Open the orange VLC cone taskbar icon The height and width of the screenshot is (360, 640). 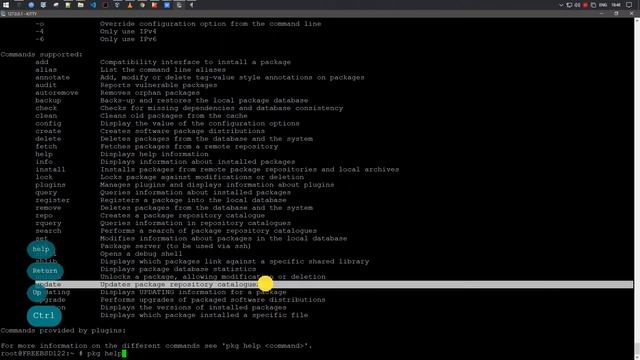click(130, 5)
